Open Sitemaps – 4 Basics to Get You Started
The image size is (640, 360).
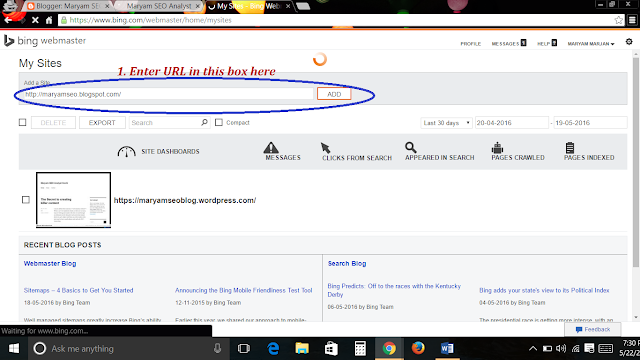click(78, 290)
